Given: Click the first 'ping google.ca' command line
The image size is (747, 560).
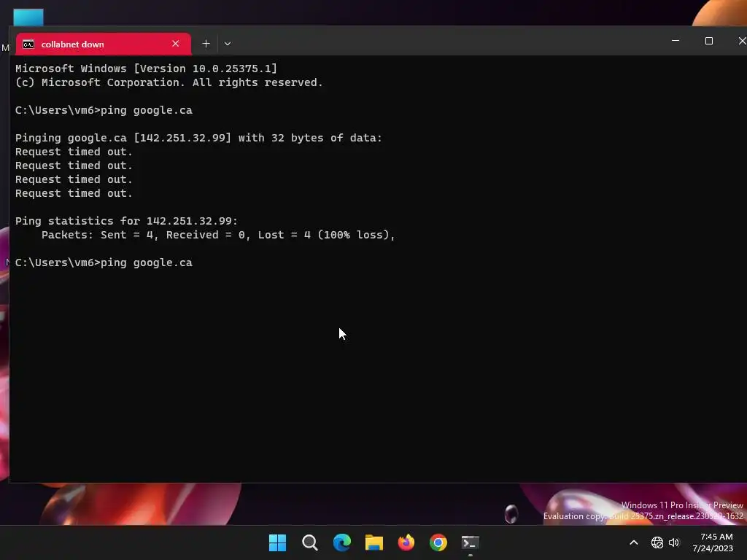Looking at the screenshot, I should click(x=104, y=111).
